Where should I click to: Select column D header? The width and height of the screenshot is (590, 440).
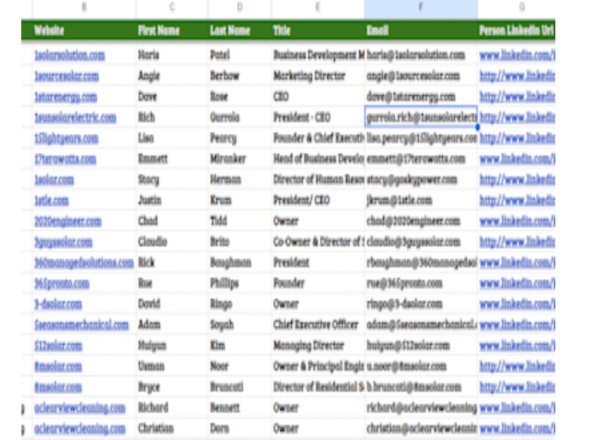[239, 8]
